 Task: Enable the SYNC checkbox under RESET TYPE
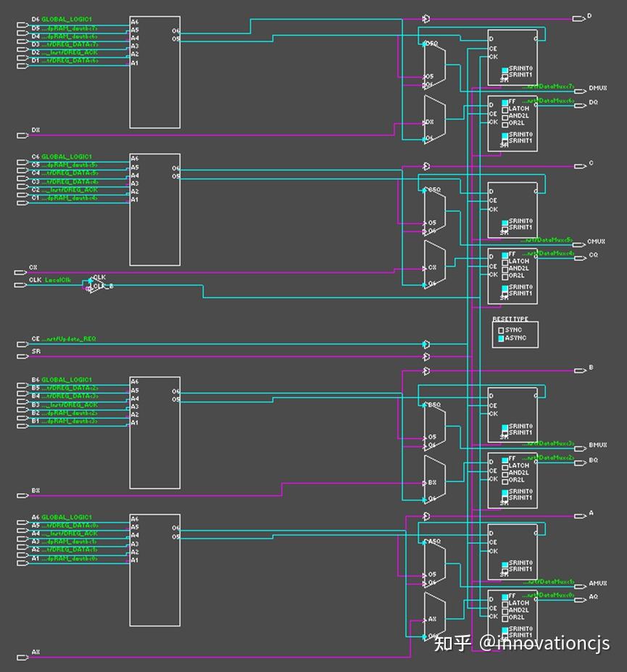500,329
